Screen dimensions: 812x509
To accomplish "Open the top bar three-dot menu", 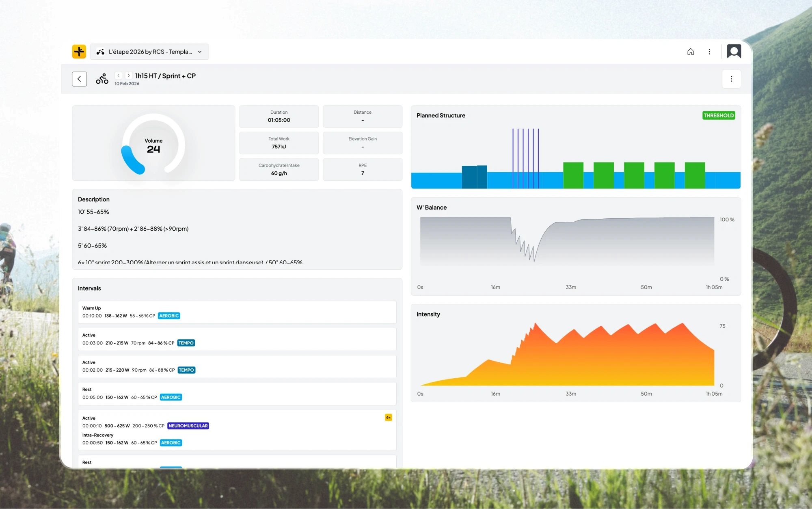I will coord(709,52).
